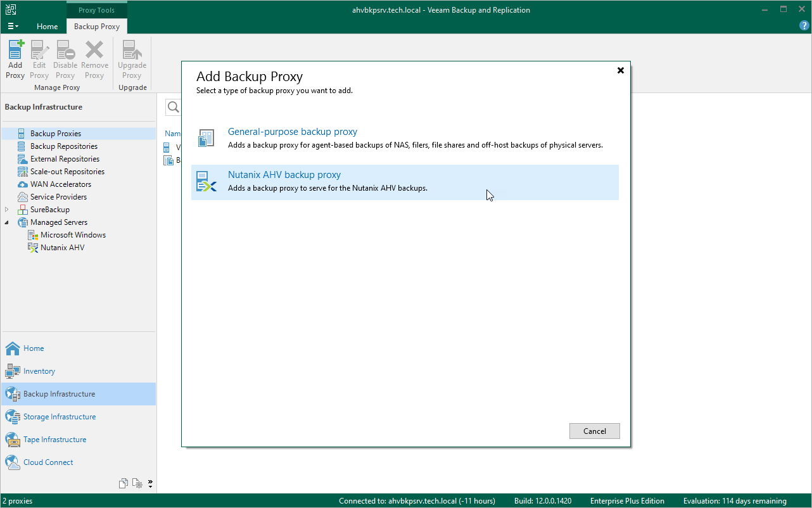Close the Add Backup Proxy dialog
Image resolution: width=812 pixels, height=508 pixels.
[x=621, y=70]
